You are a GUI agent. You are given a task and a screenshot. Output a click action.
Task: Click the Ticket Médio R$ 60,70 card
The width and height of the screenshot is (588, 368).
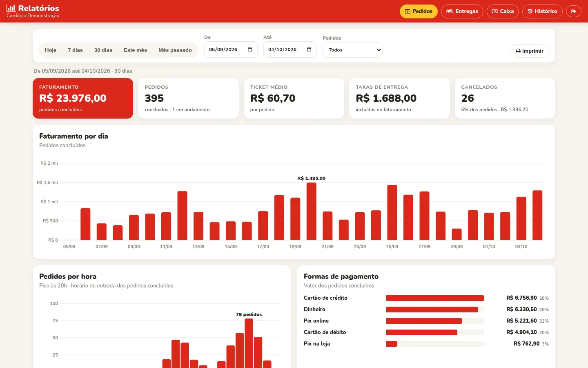click(294, 99)
